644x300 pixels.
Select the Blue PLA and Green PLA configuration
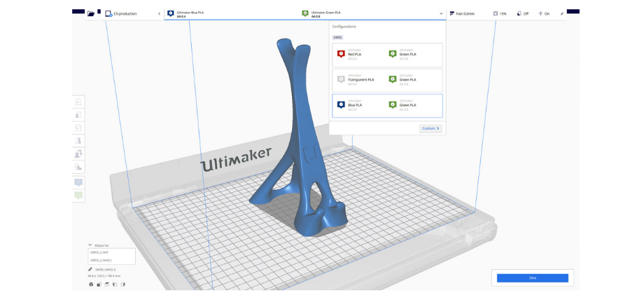point(387,106)
